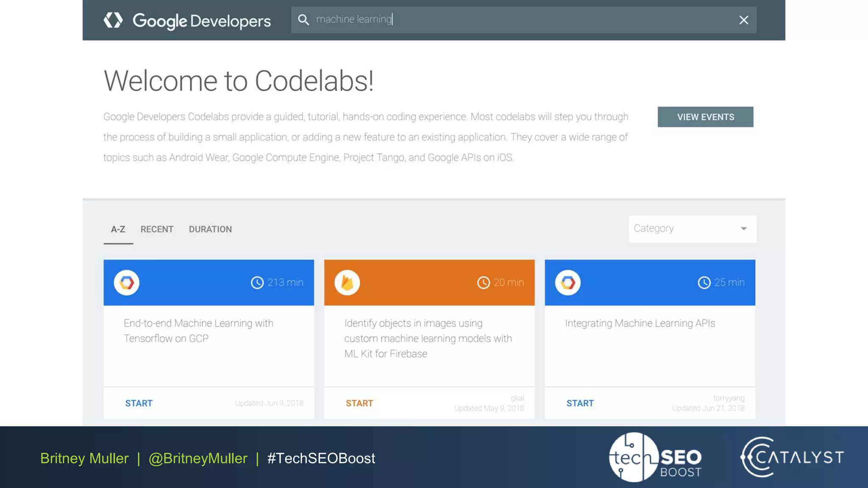Click the clock icon beside 25 min
The height and width of the screenshot is (488, 868).
click(704, 283)
